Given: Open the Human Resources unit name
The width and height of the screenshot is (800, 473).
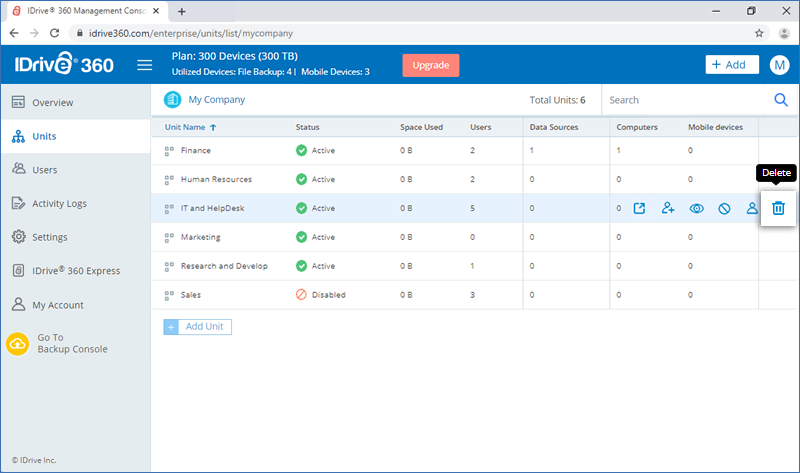Looking at the screenshot, I should click(x=216, y=180).
